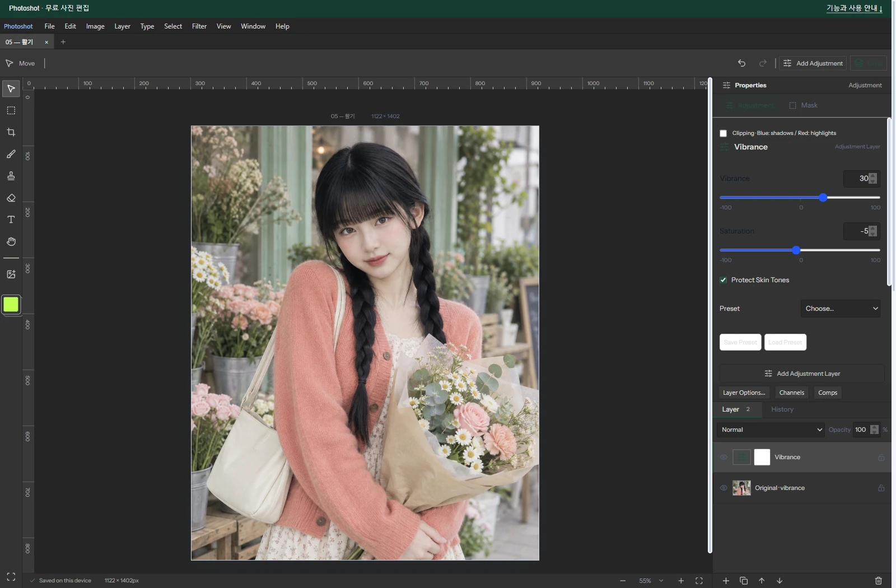Zoom in on the canvas
The width and height of the screenshot is (896, 588).
(681, 581)
